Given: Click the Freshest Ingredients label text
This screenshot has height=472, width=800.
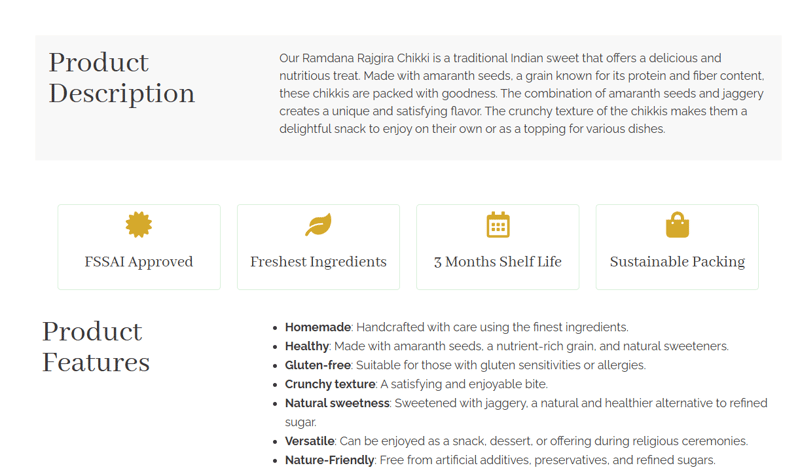Looking at the screenshot, I should coord(318,262).
